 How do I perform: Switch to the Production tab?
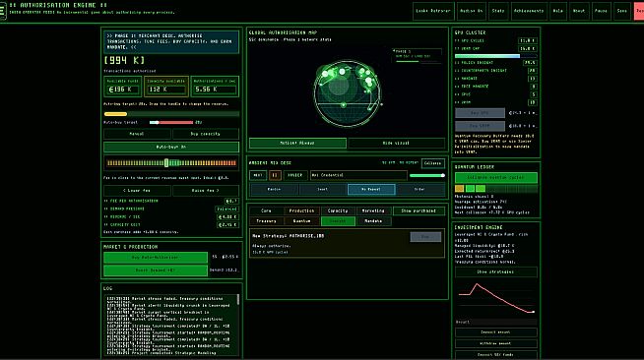[302, 210]
